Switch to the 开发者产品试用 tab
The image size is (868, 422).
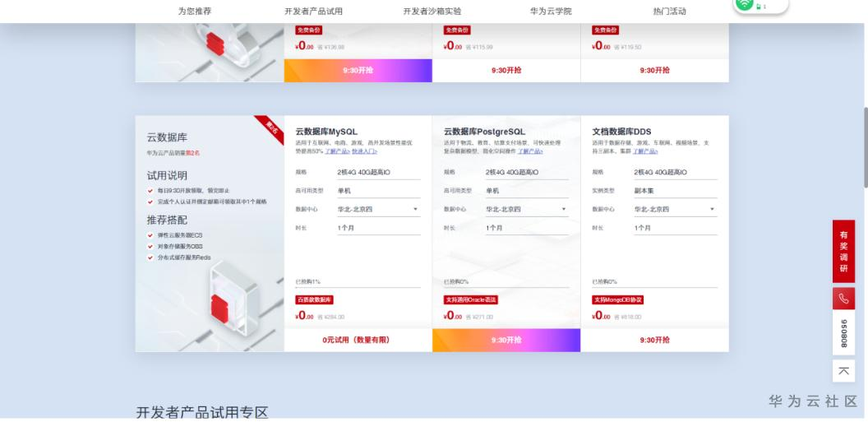click(313, 11)
